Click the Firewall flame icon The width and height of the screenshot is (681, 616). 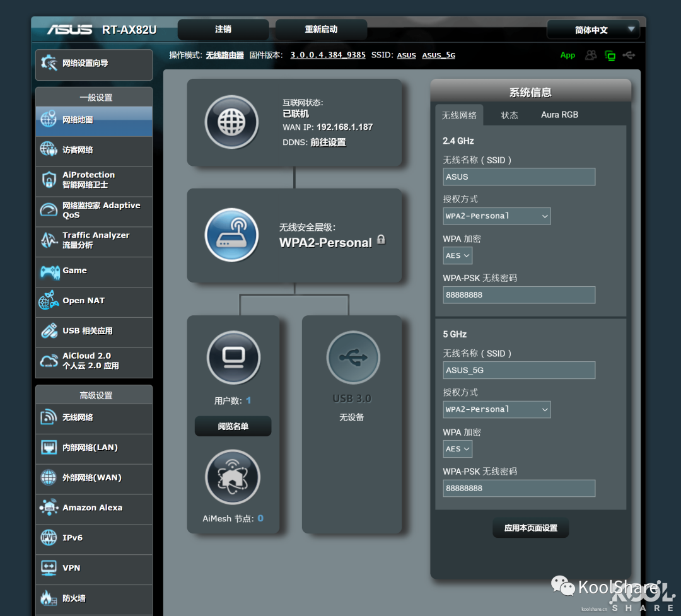point(49,598)
